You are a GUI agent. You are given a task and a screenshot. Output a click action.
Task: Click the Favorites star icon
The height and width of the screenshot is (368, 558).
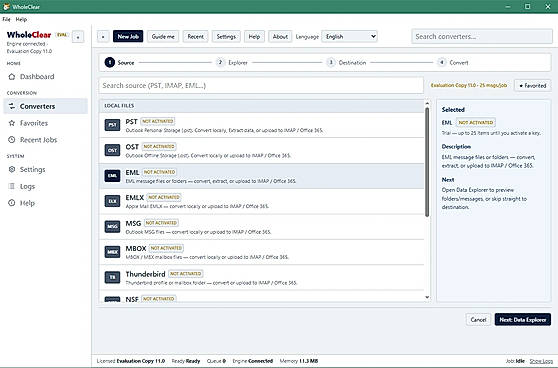[x=12, y=123]
